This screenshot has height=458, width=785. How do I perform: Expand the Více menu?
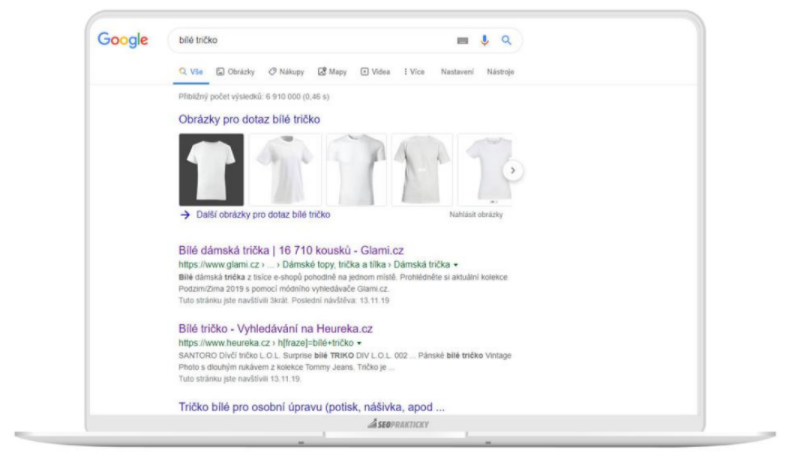point(414,72)
